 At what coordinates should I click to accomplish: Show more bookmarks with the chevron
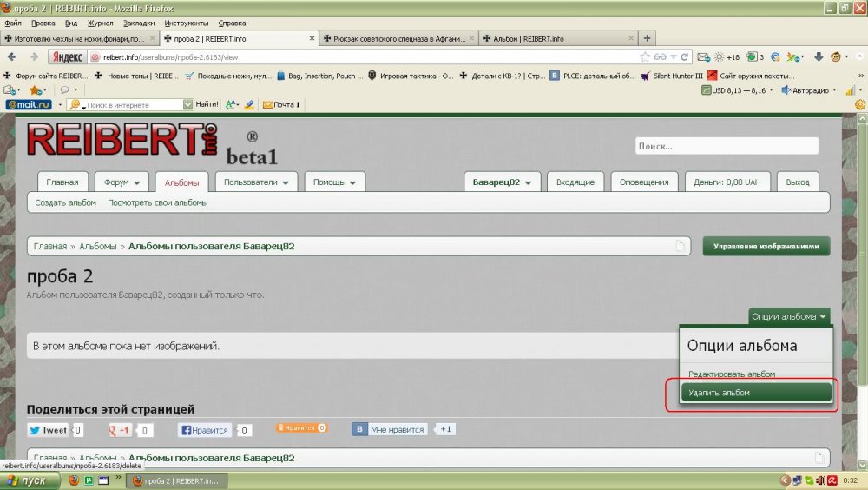pos(861,76)
